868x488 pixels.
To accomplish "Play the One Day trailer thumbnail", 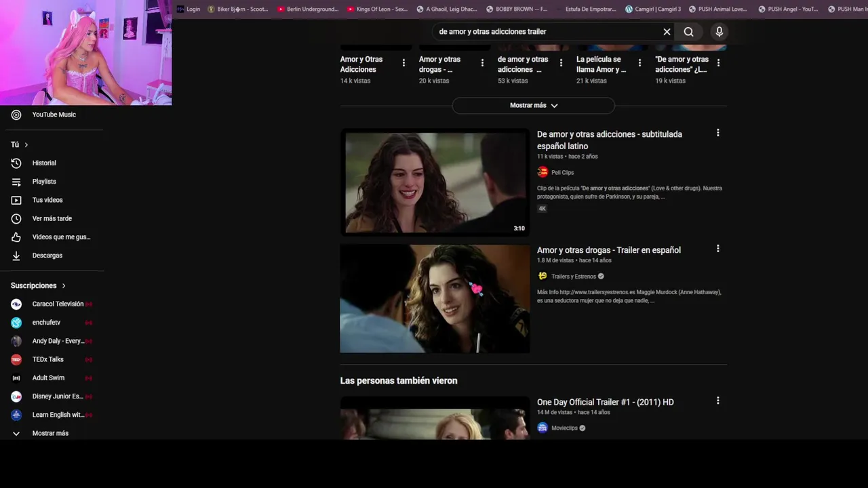I will click(x=435, y=418).
